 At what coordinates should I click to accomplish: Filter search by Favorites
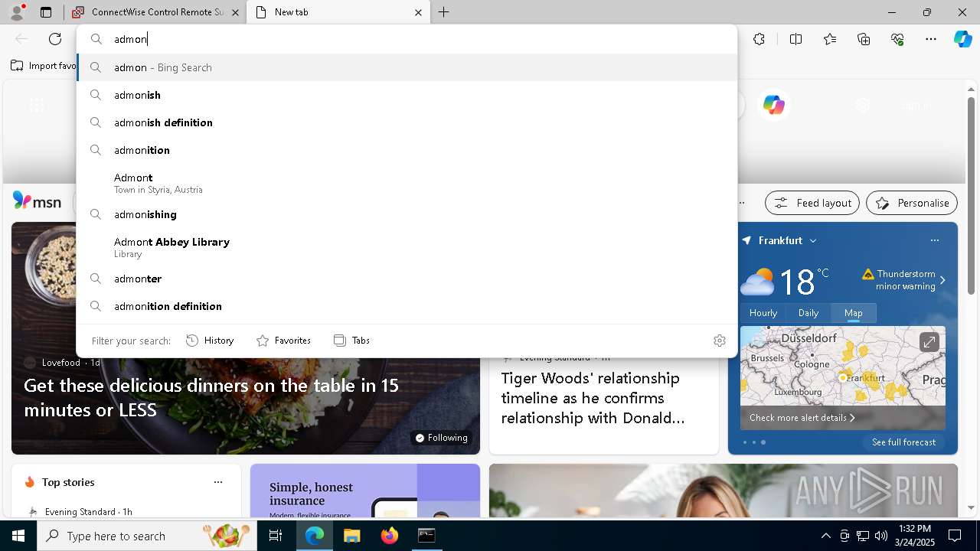(x=283, y=341)
